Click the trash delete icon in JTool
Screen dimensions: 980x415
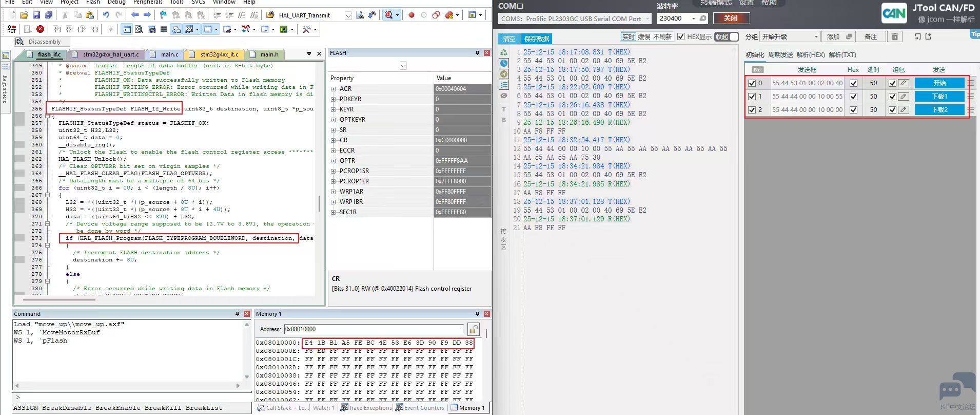point(895,36)
